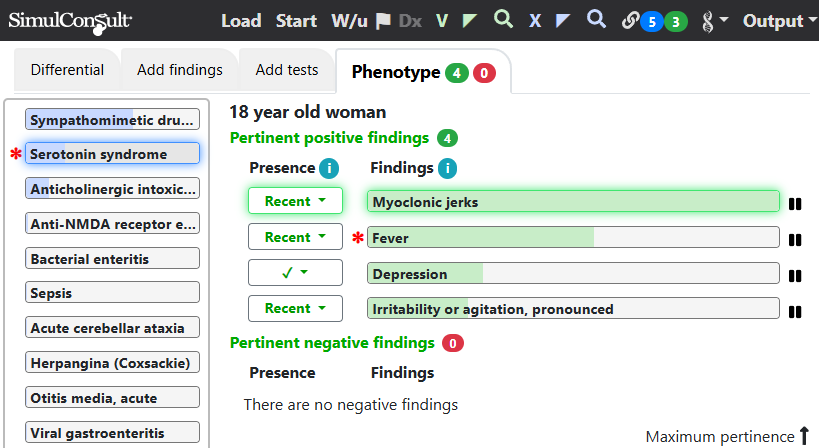Click the Load button in top bar
The image size is (819, 448).
(241, 21)
